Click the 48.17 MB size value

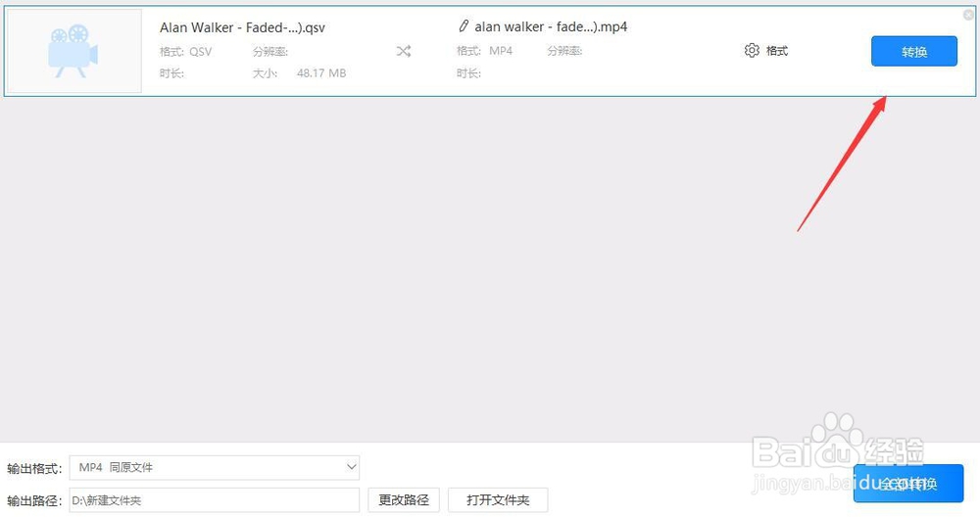pyautogui.click(x=321, y=73)
